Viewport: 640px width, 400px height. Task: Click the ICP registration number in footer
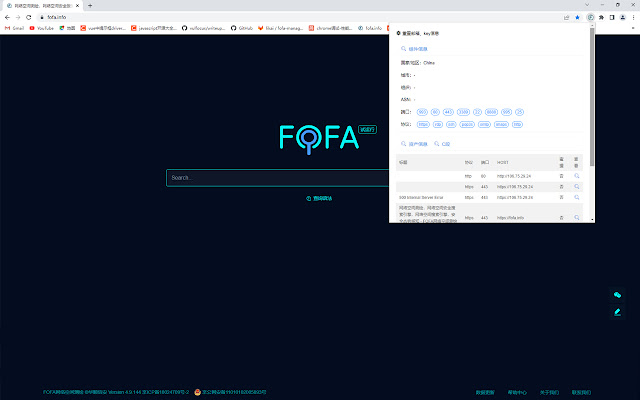click(165, 392)
